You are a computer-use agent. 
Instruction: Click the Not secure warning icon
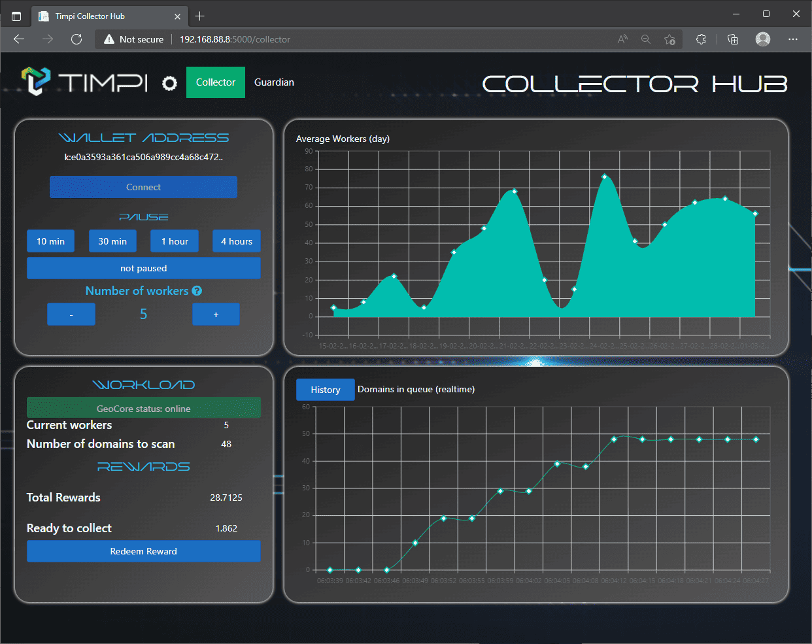coord(109,39)
